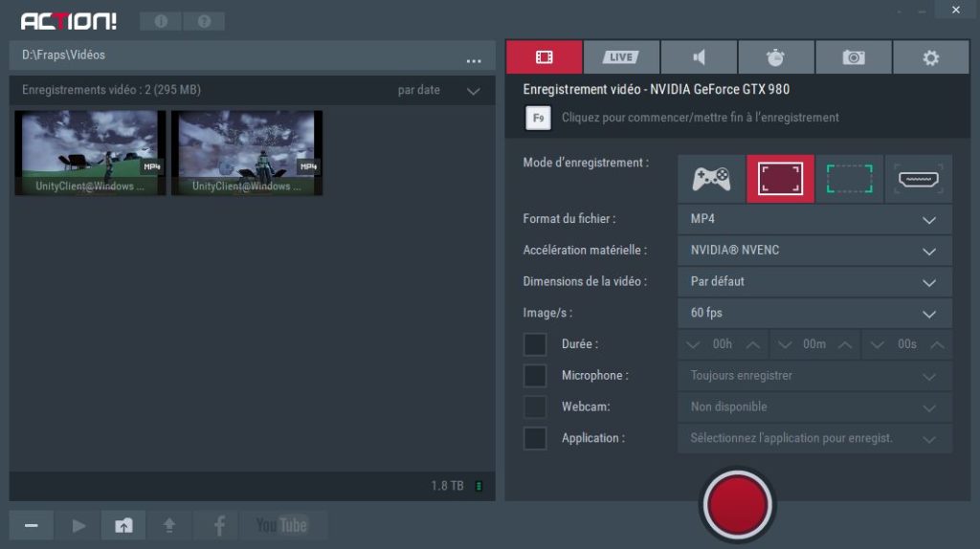Start recording with the red button

coord(738,505)
